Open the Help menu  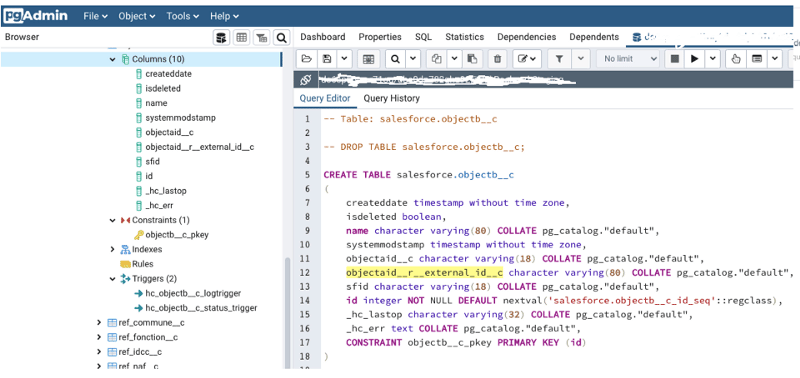pyautogui.click(x=224, y=16)
